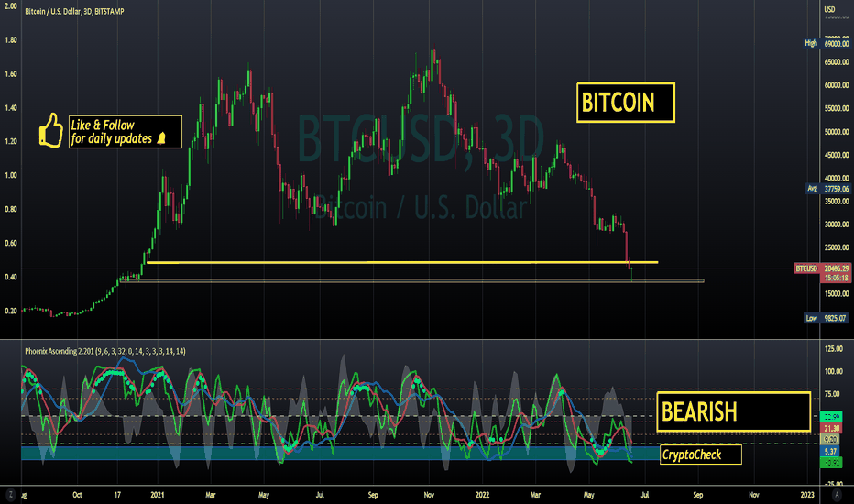854x504 pixels.
Task: Click the Avg 37759.06 price label
Action: pos(827,189)
